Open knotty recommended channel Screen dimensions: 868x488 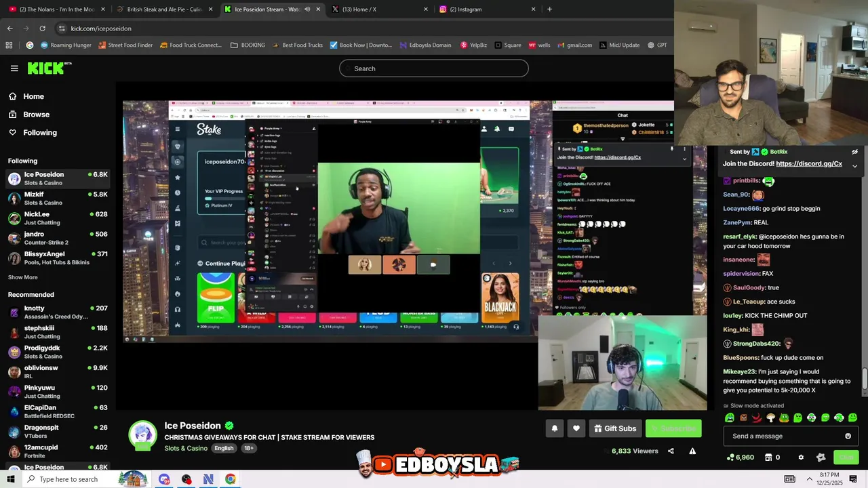coord(58,312)
